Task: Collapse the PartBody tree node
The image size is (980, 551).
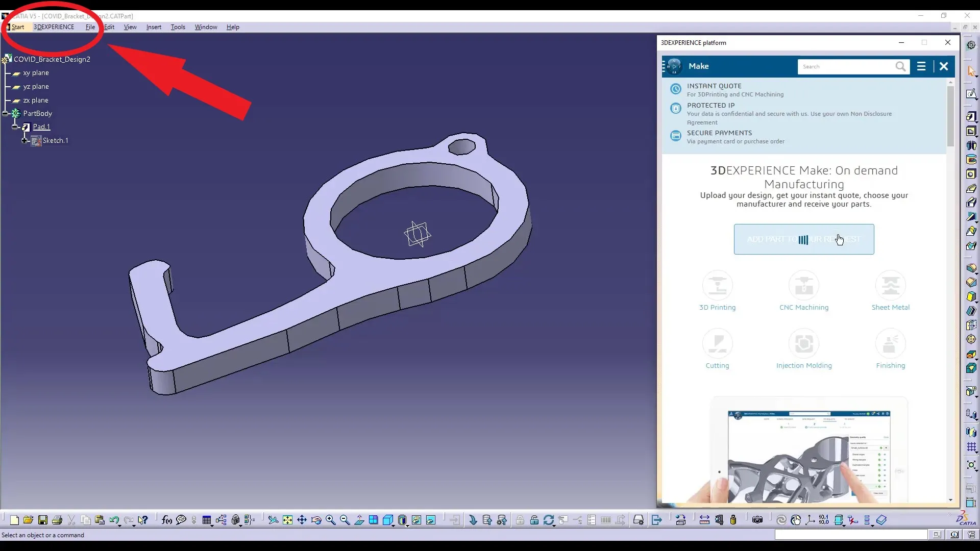Action: [x=5, y=113]
